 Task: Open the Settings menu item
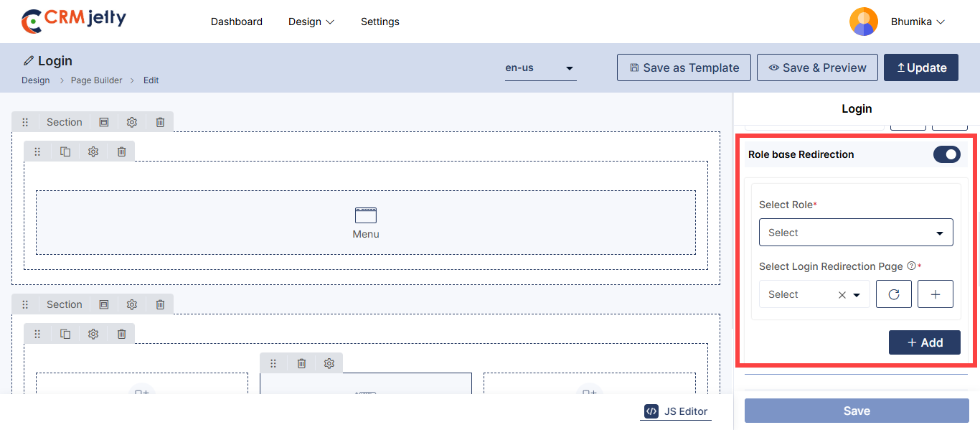point(380,22)
